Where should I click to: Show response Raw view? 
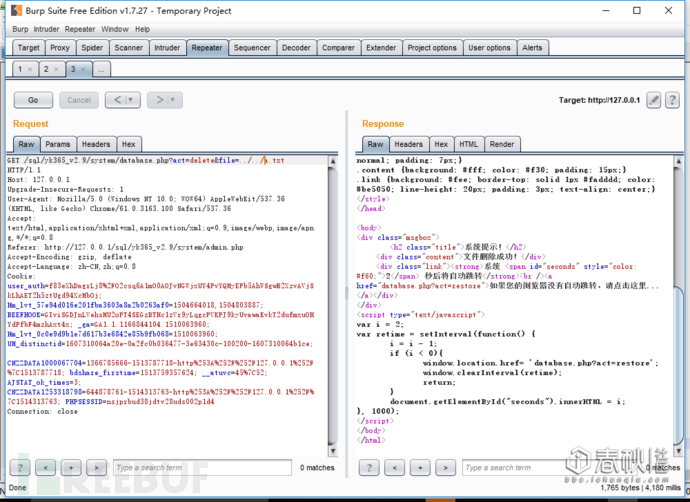(375, 144)
